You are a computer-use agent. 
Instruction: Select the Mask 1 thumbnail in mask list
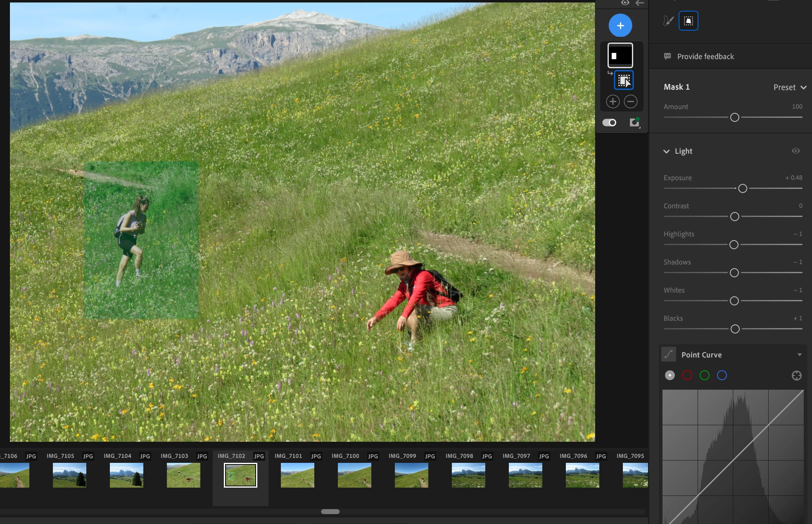[620, 55]
